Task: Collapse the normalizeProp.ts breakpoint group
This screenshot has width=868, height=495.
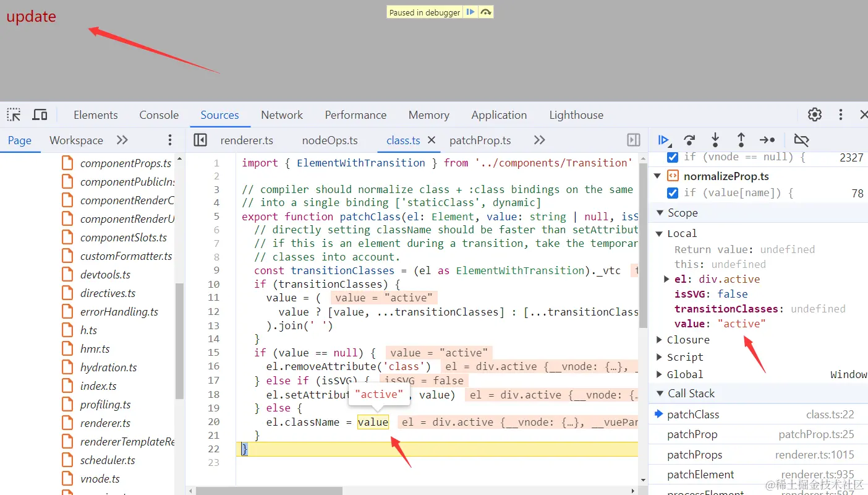Action: (658, 176)
